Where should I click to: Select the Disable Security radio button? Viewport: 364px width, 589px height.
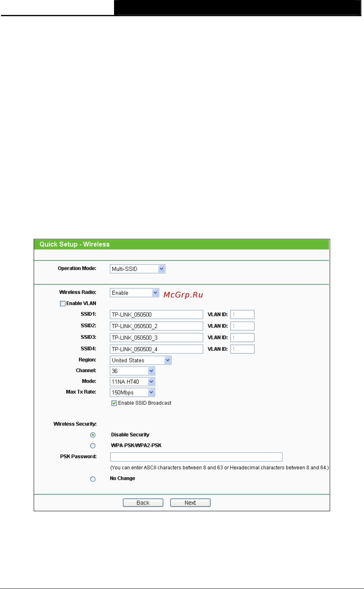pos(93,435)
